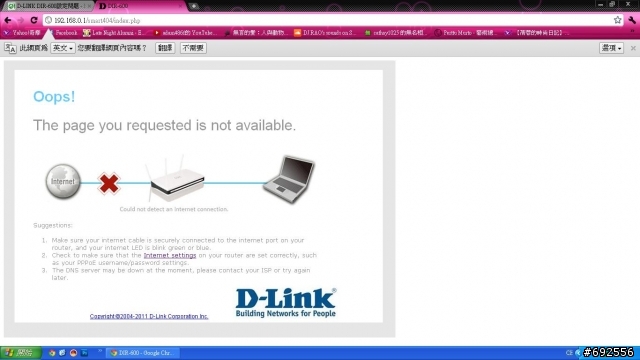Open a new tab with the plus button
The height and width of the screenshot is (360, 640).
[194, 6]
